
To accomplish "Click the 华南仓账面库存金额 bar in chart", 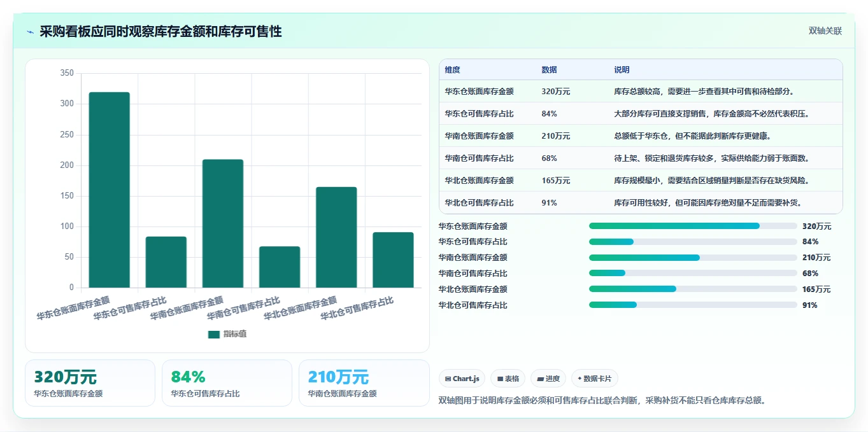I will 223,223.
